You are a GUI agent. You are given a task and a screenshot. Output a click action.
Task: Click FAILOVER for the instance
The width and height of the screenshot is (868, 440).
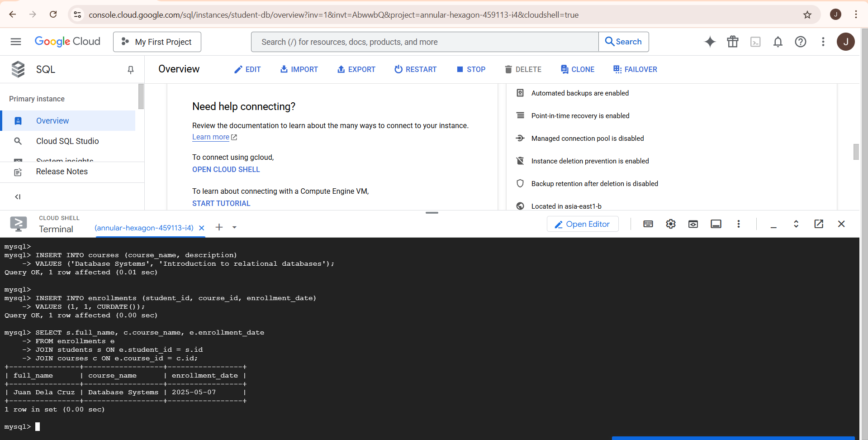pyautogui.click(x=635, y=69)
